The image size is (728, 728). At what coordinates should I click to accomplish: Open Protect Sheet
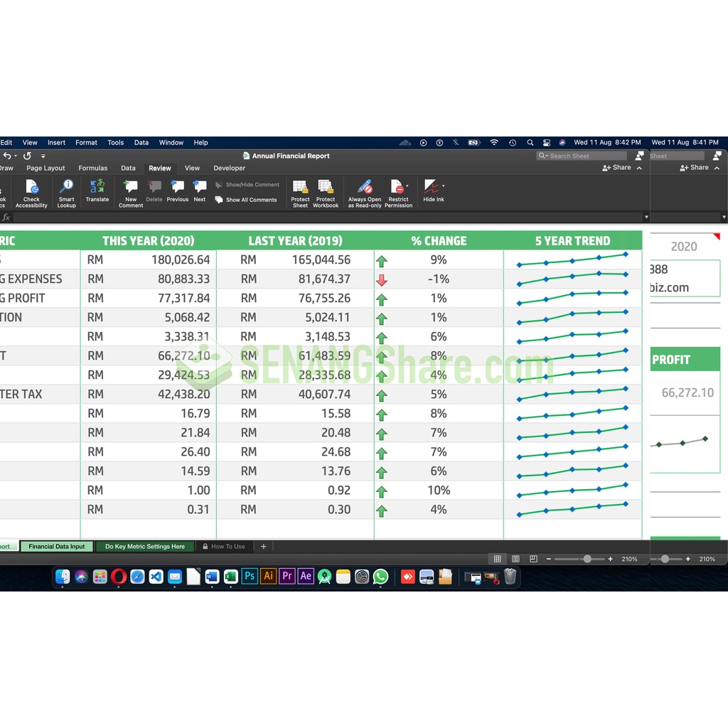coord(300,193)
